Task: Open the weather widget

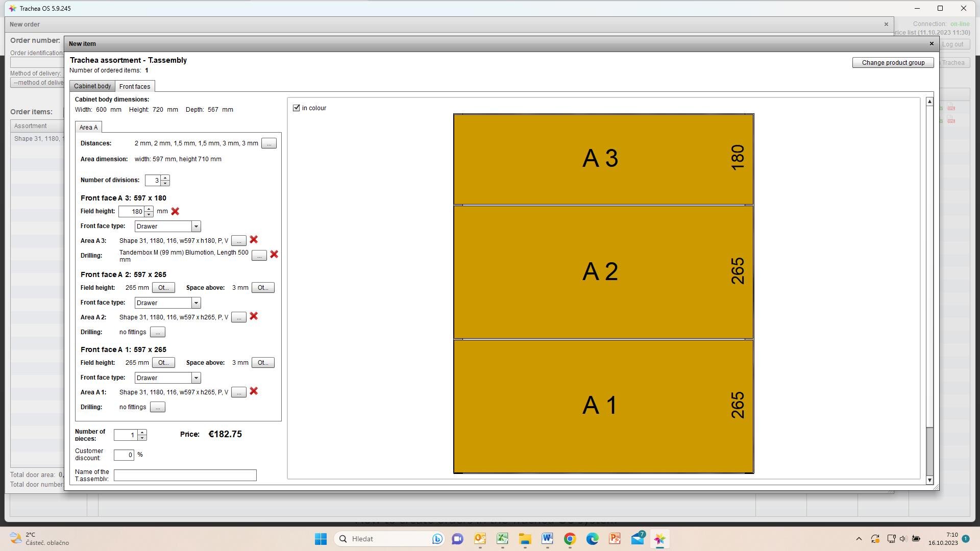Action: click(40, 539)
